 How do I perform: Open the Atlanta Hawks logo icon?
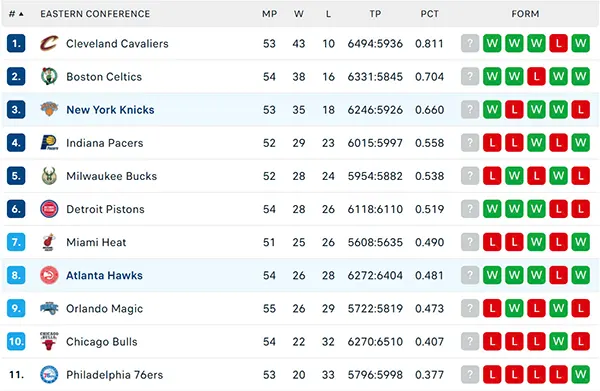click(49, 275)
